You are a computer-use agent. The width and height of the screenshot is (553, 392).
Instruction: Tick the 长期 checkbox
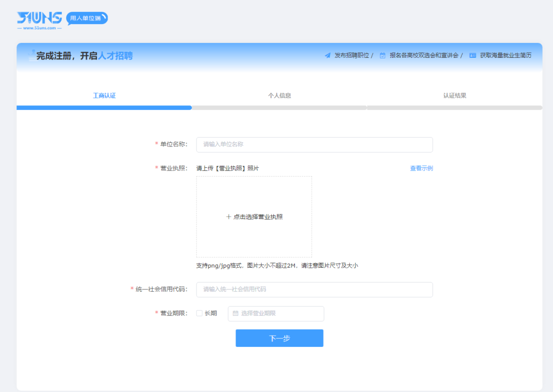pos(199,314)
